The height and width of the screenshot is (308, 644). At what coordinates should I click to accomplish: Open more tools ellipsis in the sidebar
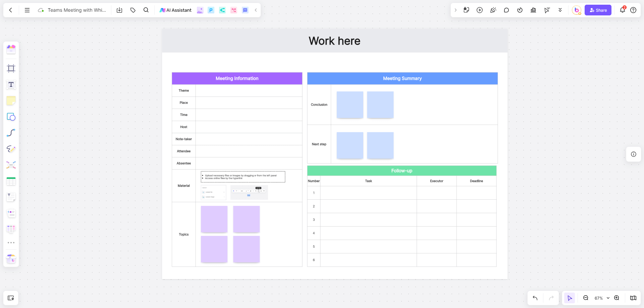coord(11,243)
